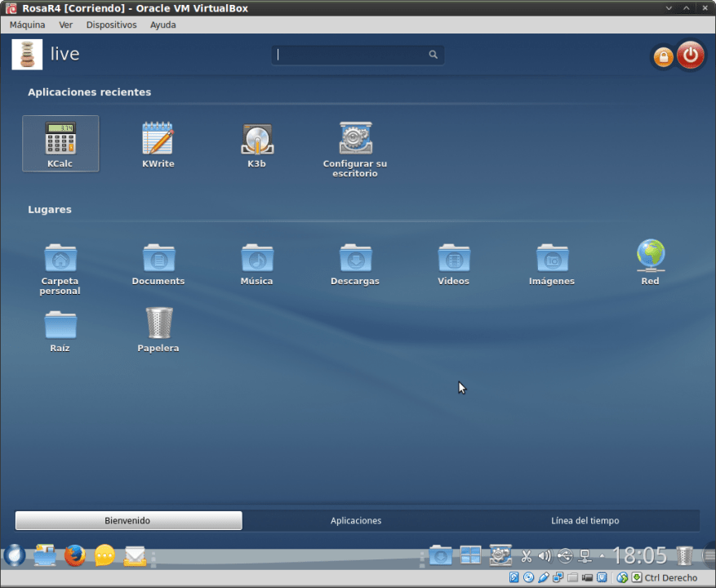Click the orange lock screen button

pyautogui.click(x=663, y=57)
